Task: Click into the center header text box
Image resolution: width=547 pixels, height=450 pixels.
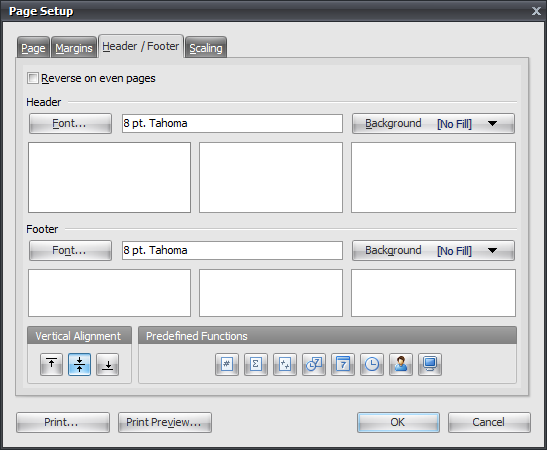Action: (271, 177)
